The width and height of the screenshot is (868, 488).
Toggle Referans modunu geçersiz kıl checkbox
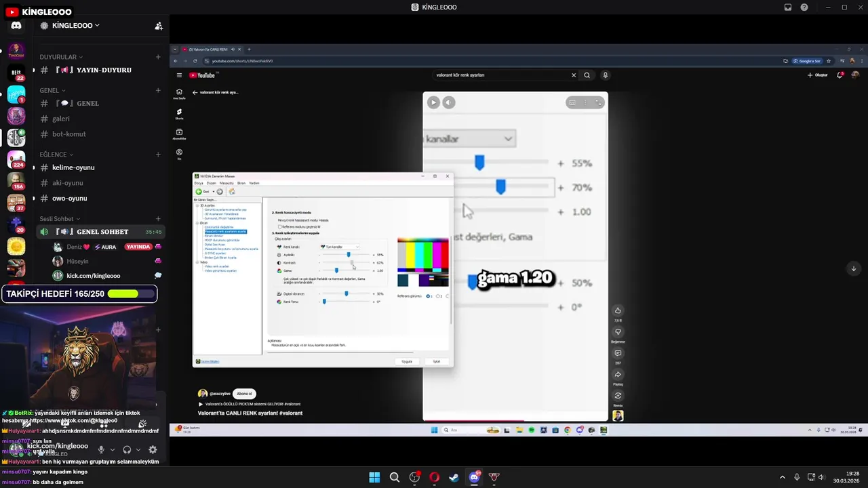pyautogui.click(x=279, y=226)
